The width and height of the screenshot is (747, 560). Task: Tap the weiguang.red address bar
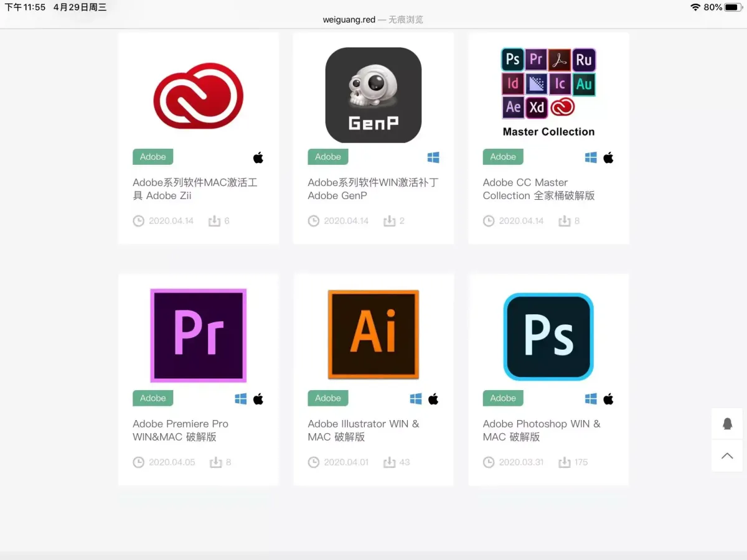(x=373, y=19)
